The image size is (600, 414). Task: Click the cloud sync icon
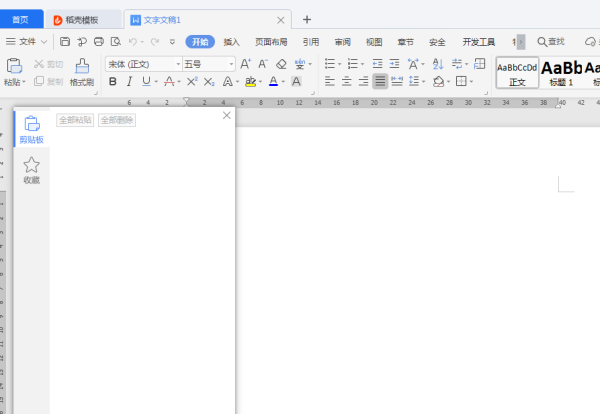590,41
